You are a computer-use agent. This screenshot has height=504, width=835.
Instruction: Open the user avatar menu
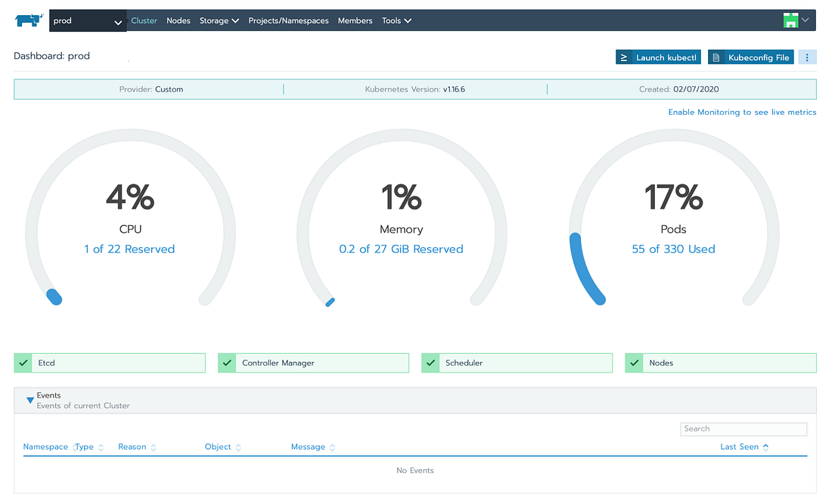(796, 20)
